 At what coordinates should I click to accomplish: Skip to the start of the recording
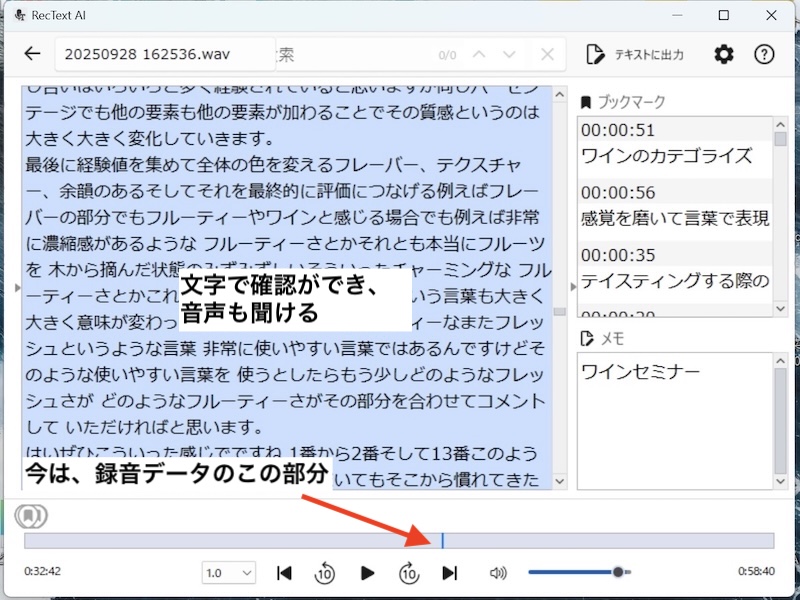[284, 573]
